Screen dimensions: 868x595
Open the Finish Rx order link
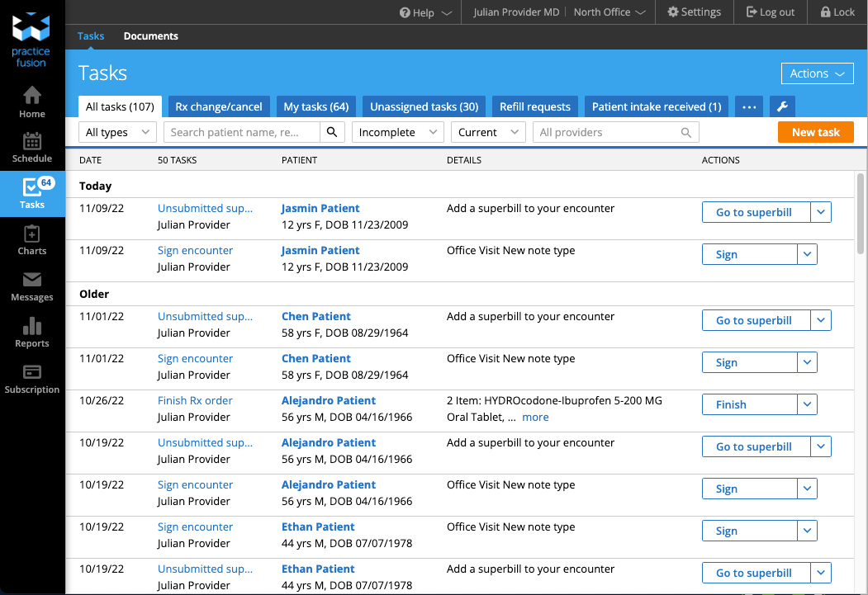click(x=195, y=400)
